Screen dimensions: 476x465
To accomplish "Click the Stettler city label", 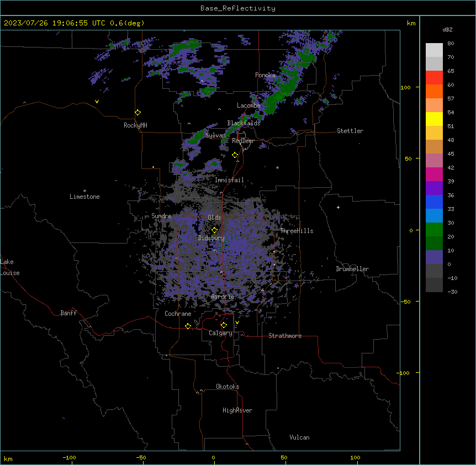I will 350,131.
